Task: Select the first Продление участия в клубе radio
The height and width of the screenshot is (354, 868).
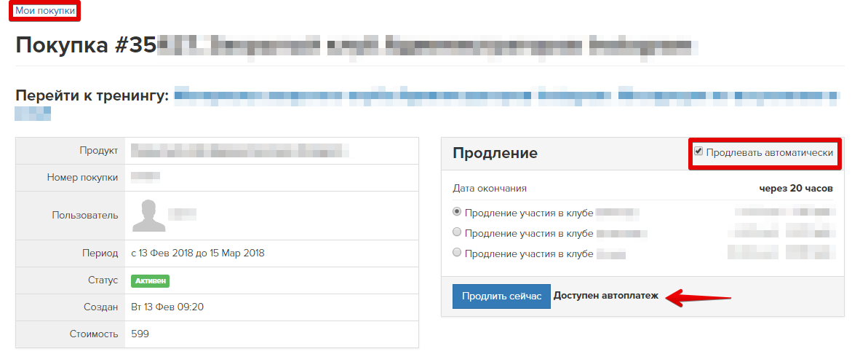Action: click(x=457, y=212)
